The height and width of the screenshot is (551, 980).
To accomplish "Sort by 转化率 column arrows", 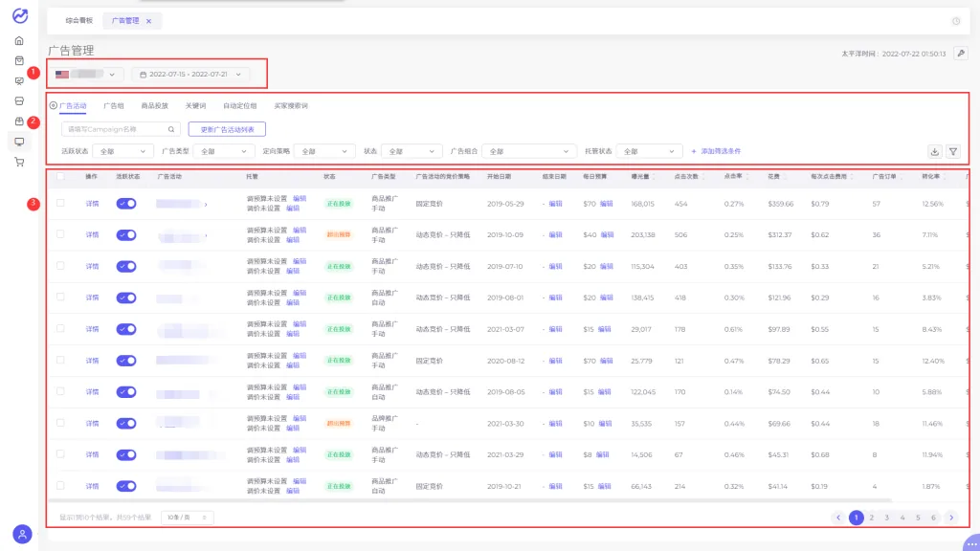I will coord(945,177).
